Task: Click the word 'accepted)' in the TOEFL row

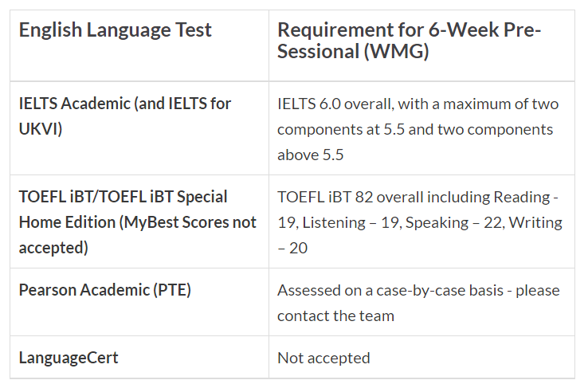Action: (53, 248)
